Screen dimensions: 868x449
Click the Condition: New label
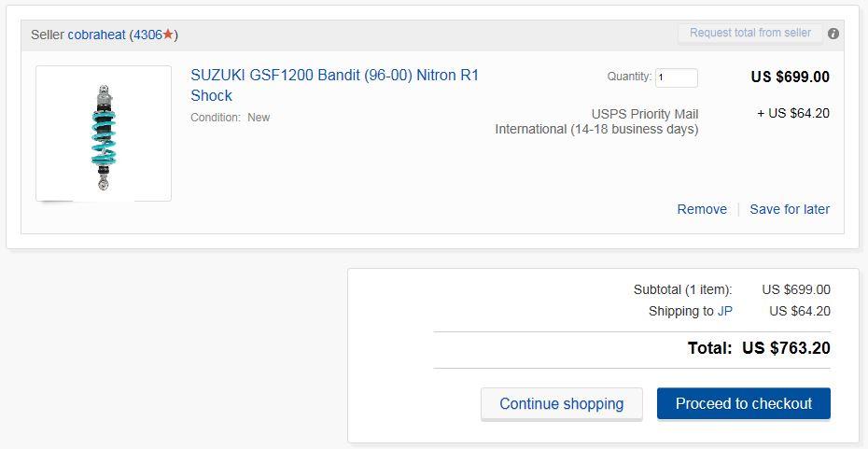click(x=231, y=118)
